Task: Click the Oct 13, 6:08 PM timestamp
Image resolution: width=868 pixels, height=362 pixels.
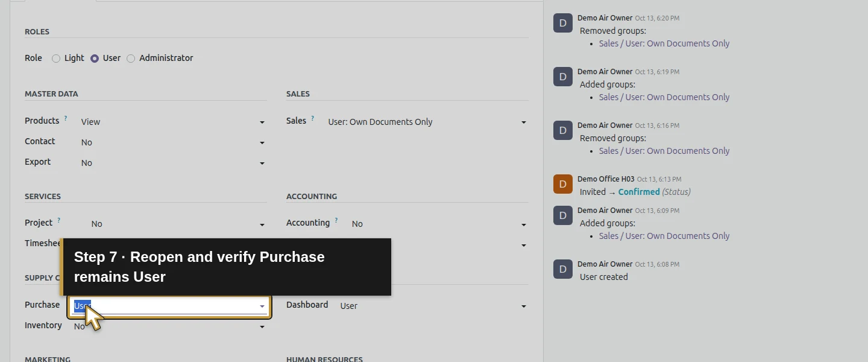Action: click(657, 265)
